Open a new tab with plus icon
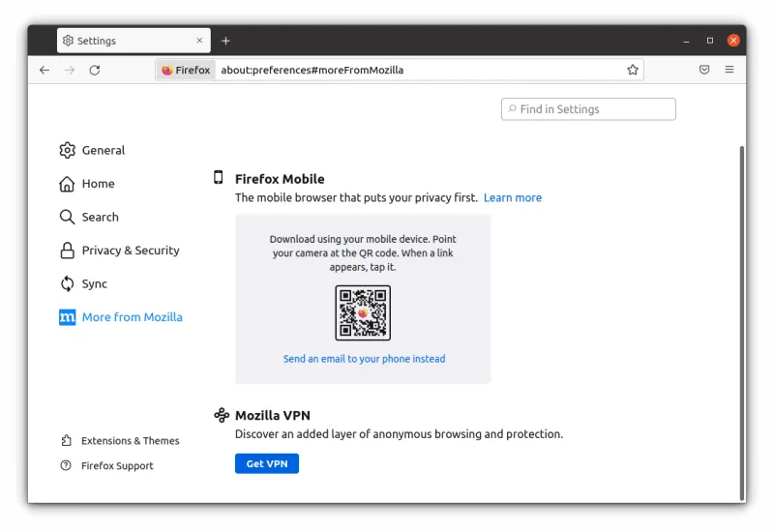The image size is (774, 532). [x=225, y=41]
